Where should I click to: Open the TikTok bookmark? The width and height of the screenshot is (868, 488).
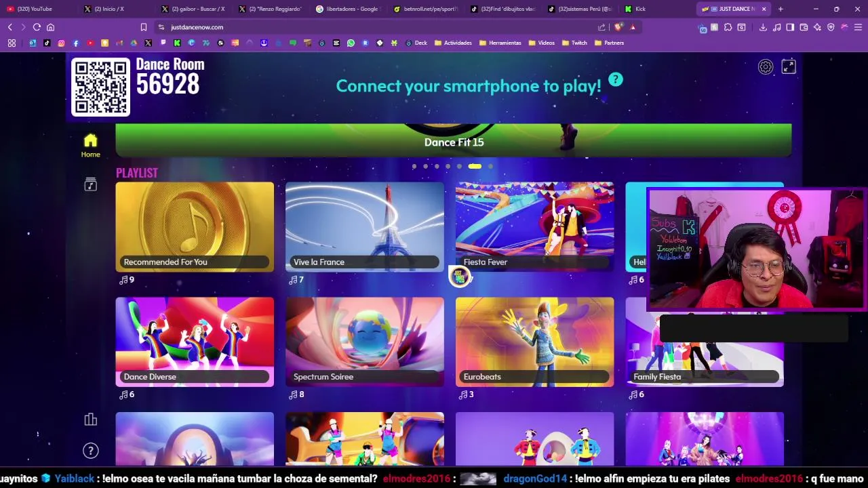[x=47, y=43]
